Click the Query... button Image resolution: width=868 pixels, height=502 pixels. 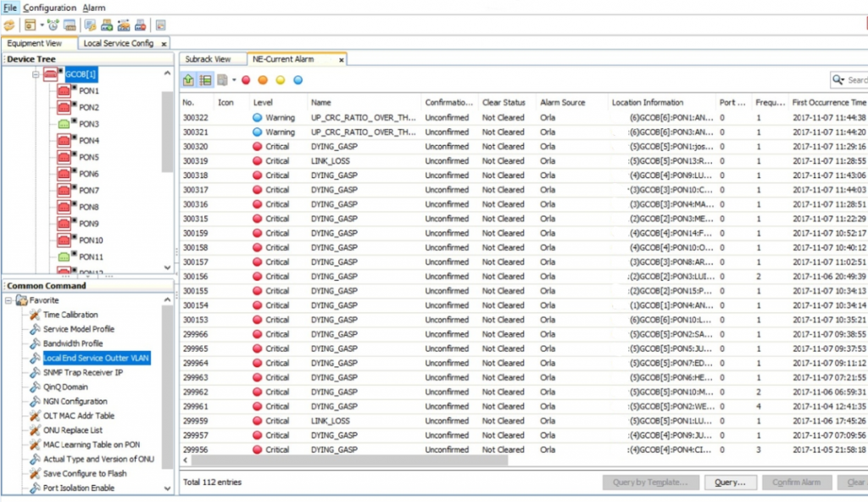(729, 482)
